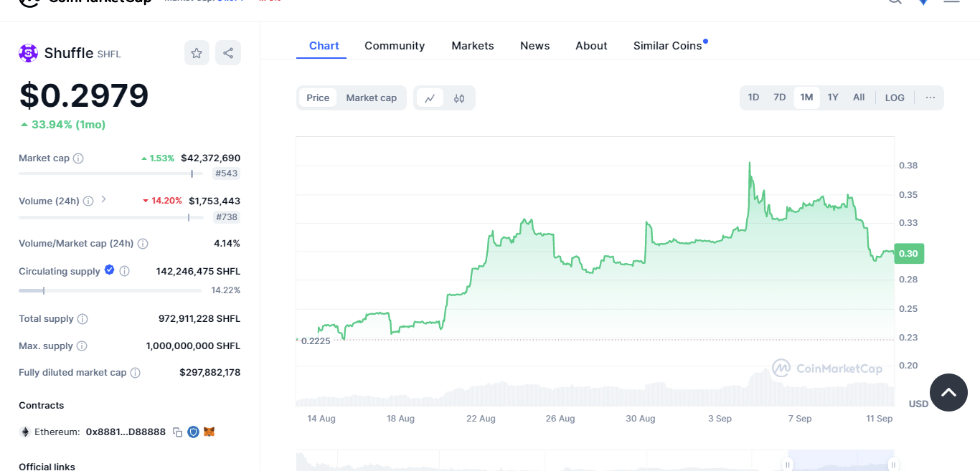Open the Chart tab
This screenshot has height=471, width=980.
click(x=324, y=46)
